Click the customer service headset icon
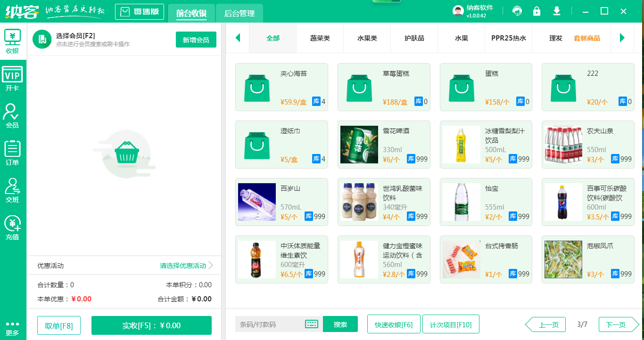This screenshot has height=340, width=644. [x=517, y=11]
